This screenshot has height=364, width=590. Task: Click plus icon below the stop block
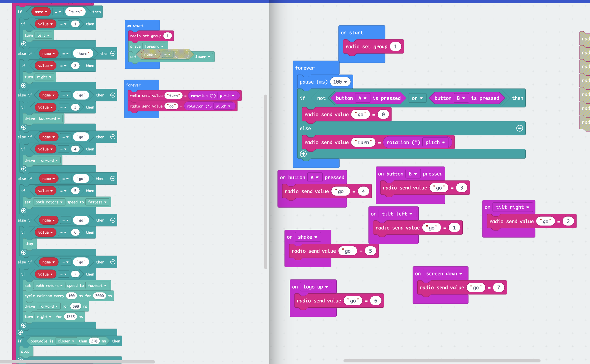(x=24, y=252)
